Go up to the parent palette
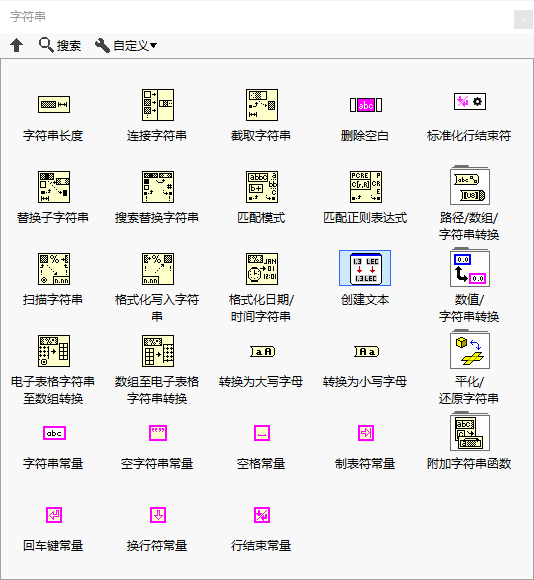534x580 pixels. click(x=16, y=45)
